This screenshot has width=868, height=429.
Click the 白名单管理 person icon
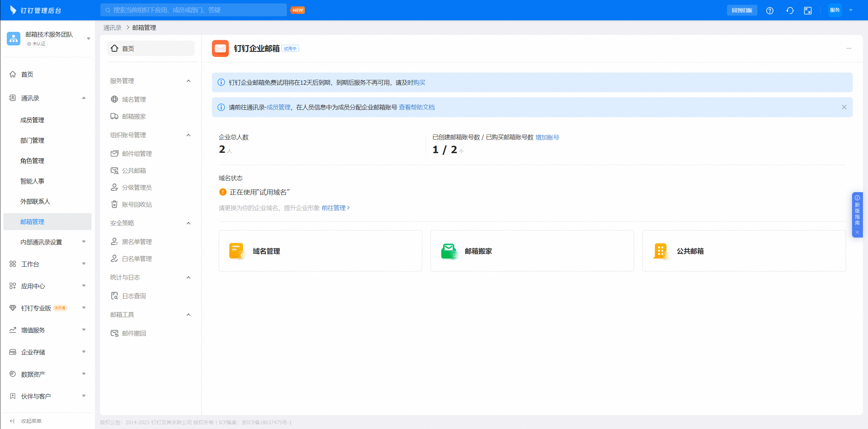114,259
